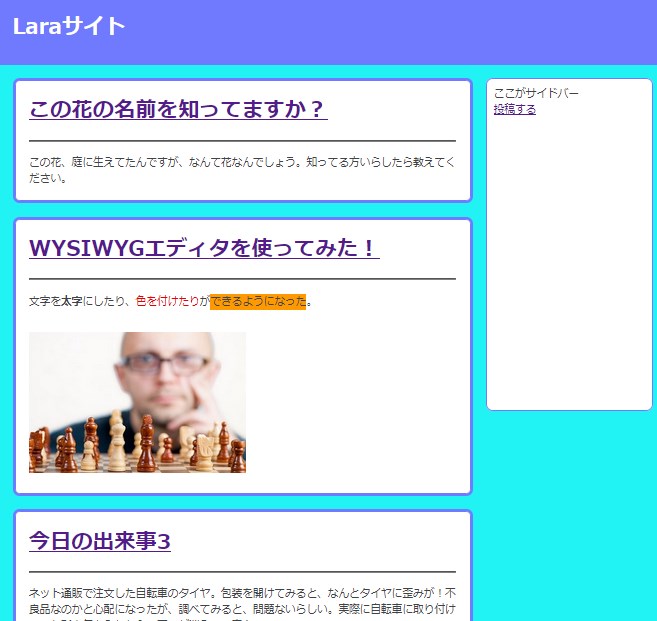
Task: Click the bicycle tire post body text
Action: (x=241, y=599)
